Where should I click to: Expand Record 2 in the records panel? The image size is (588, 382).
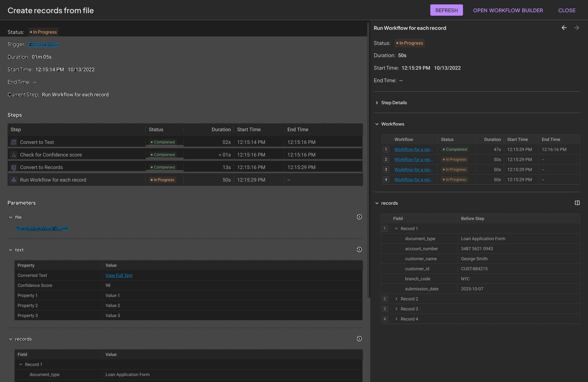coord(397,299)
